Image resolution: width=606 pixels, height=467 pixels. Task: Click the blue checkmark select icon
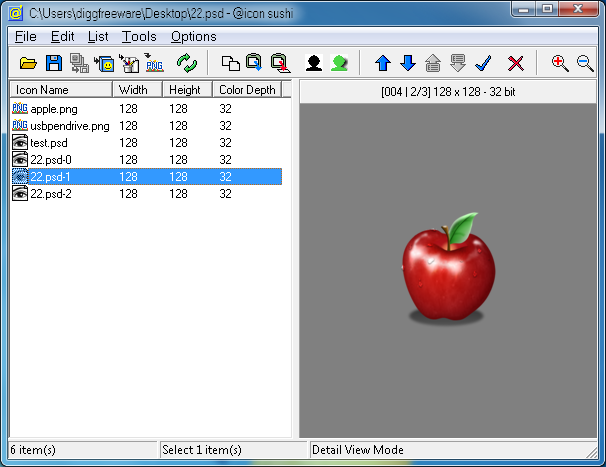click(x=483, y=63)
